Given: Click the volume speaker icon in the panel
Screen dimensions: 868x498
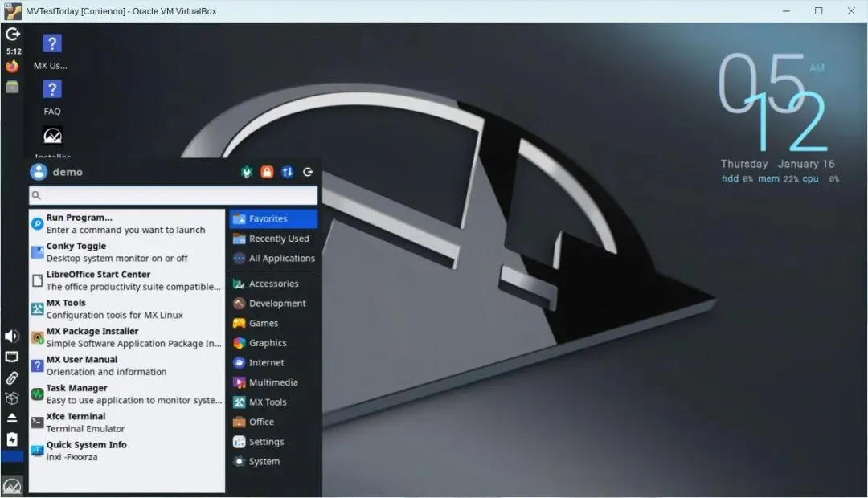Looking at the screenshot, I should point(11,336).
